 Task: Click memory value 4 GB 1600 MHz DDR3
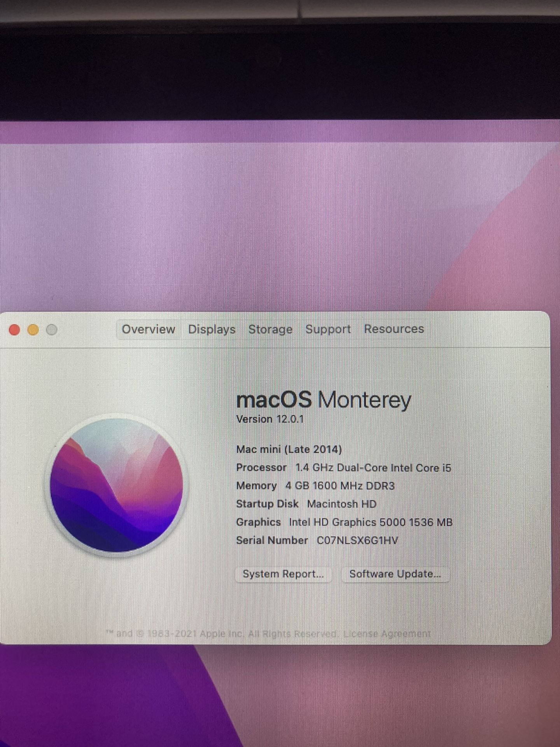(340, 486)
